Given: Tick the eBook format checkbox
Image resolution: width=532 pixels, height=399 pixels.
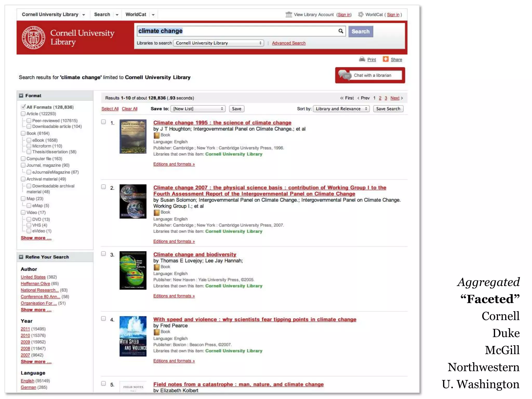Looking at the screenshot, I should click(x=29, y=140).
